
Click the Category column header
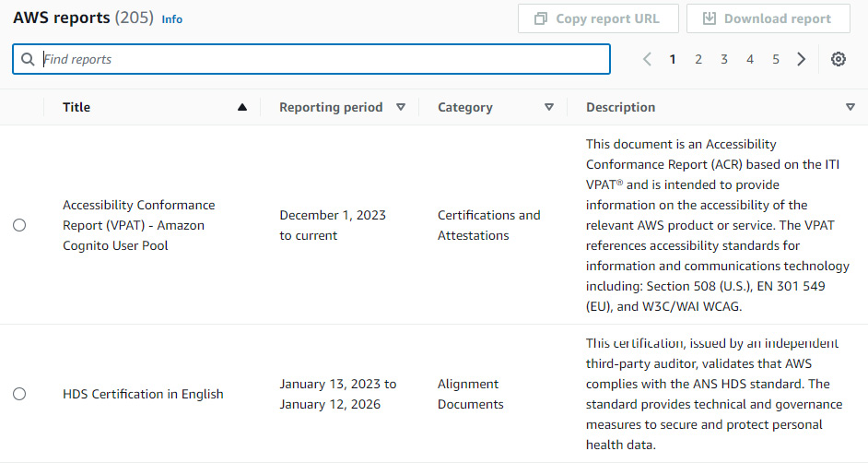465,107
